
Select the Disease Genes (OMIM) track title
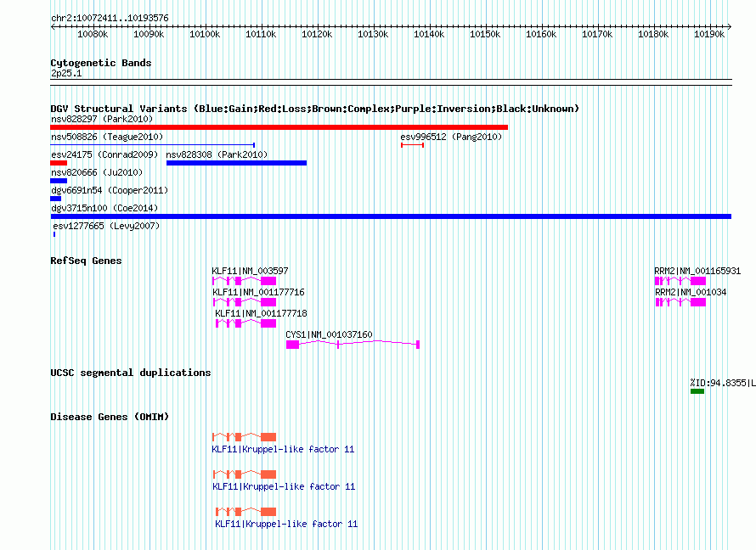110,417
